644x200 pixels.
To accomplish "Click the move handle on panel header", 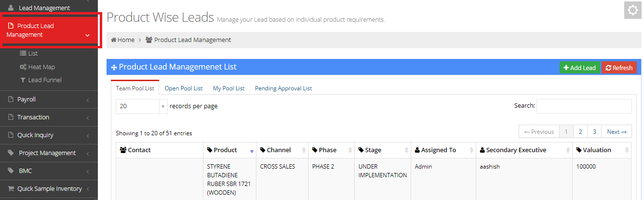I will [114, 68].
